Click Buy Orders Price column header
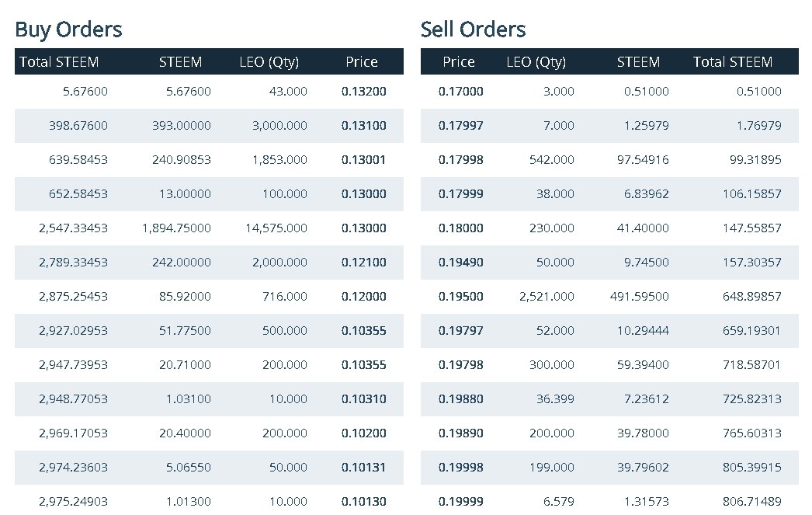The width and height of the screenshot is (812, 515). (362, 62)
